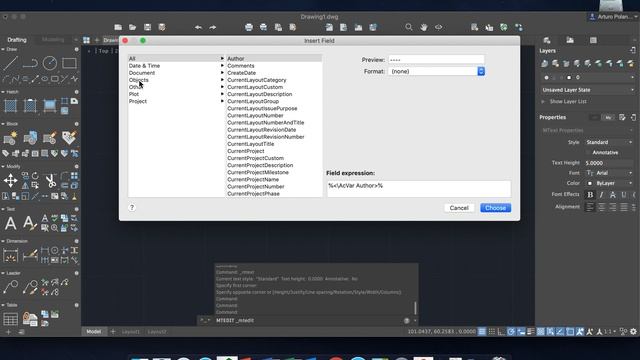Click the Undo arrow

(198, 27)
